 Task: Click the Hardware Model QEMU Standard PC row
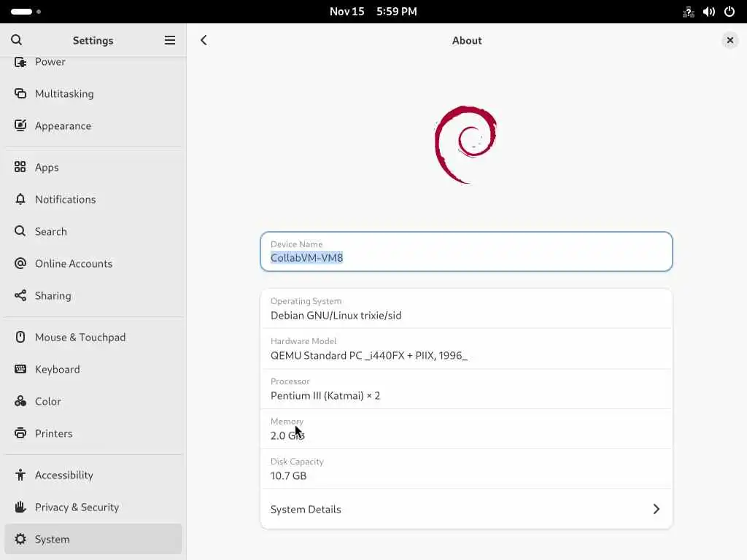[x=466, y=349]
